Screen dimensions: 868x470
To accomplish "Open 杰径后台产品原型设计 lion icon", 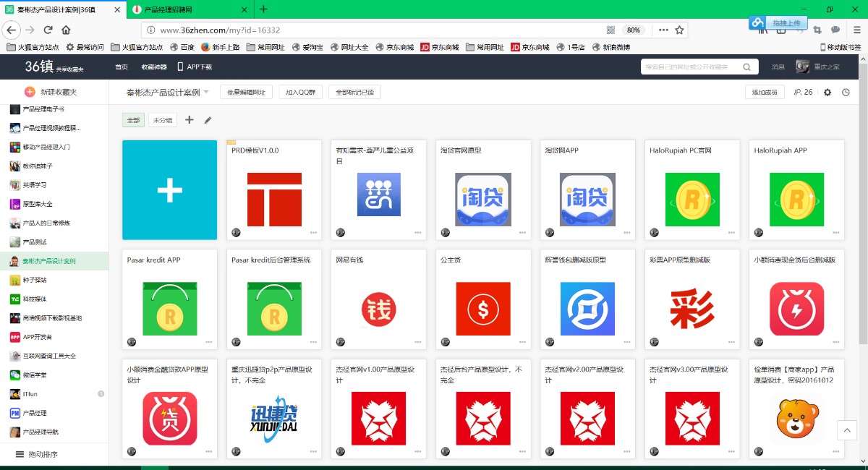I will [x=483, y=419].
